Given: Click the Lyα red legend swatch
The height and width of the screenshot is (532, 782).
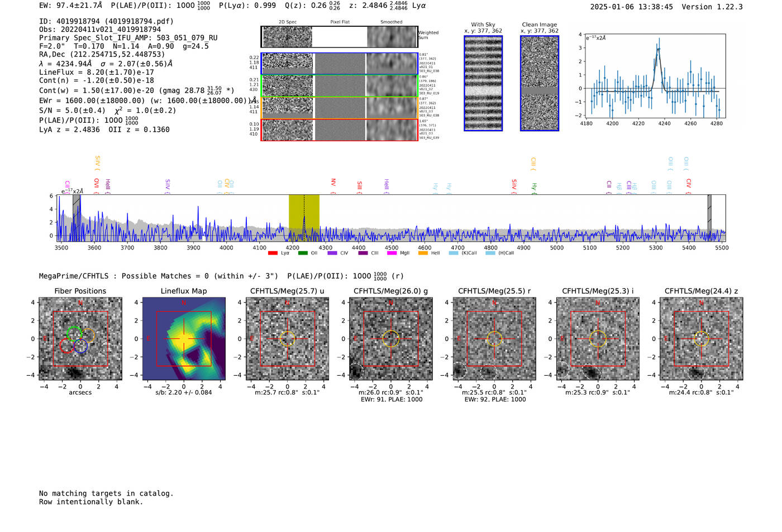Looking at the screenshot, I should pos(273,253).
